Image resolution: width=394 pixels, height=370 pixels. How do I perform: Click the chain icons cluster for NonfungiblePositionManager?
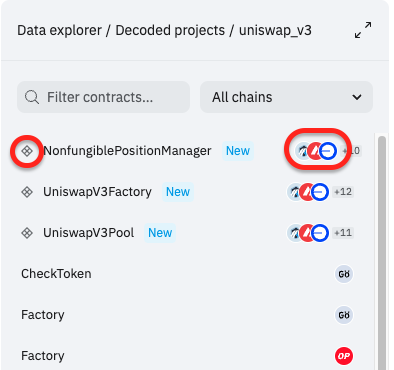(316, 151)
